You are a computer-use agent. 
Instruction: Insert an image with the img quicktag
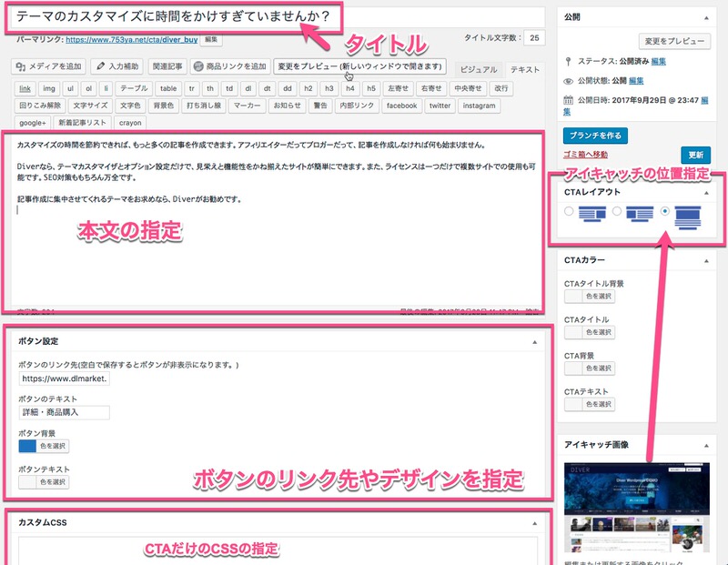click(49, 88)
